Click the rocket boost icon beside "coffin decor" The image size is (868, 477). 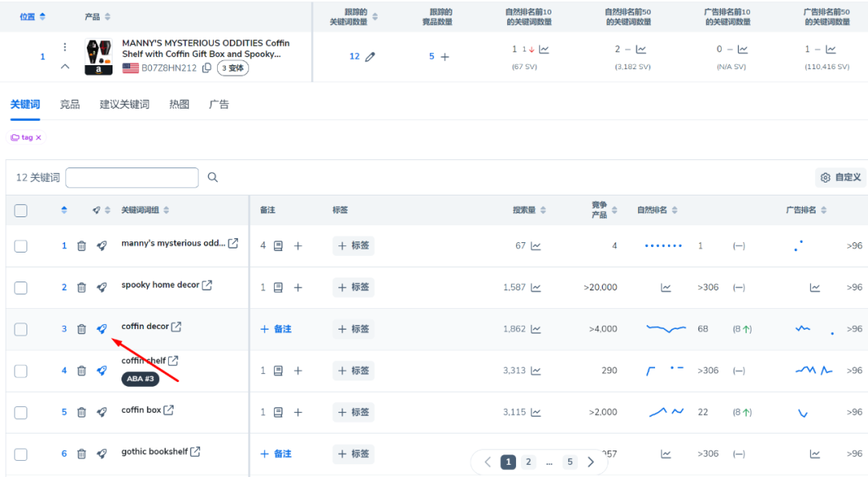click(101, 328)
